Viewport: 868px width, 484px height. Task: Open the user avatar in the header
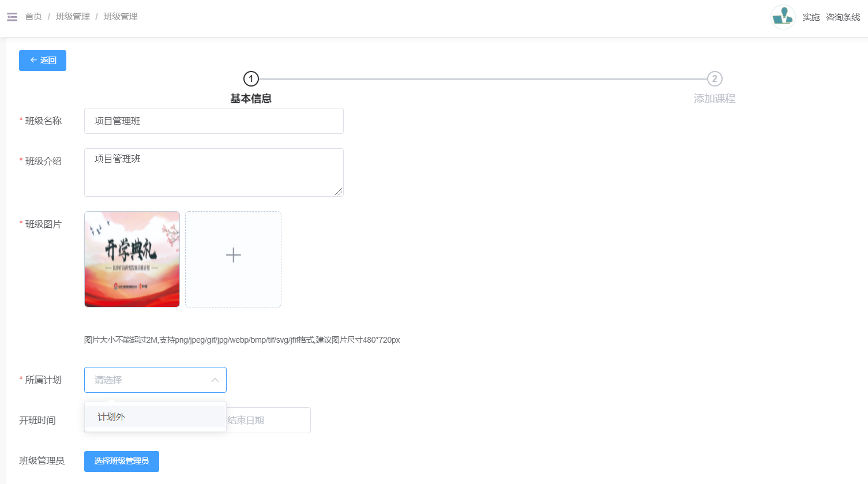pyautogui.click(x=783, y=17)
